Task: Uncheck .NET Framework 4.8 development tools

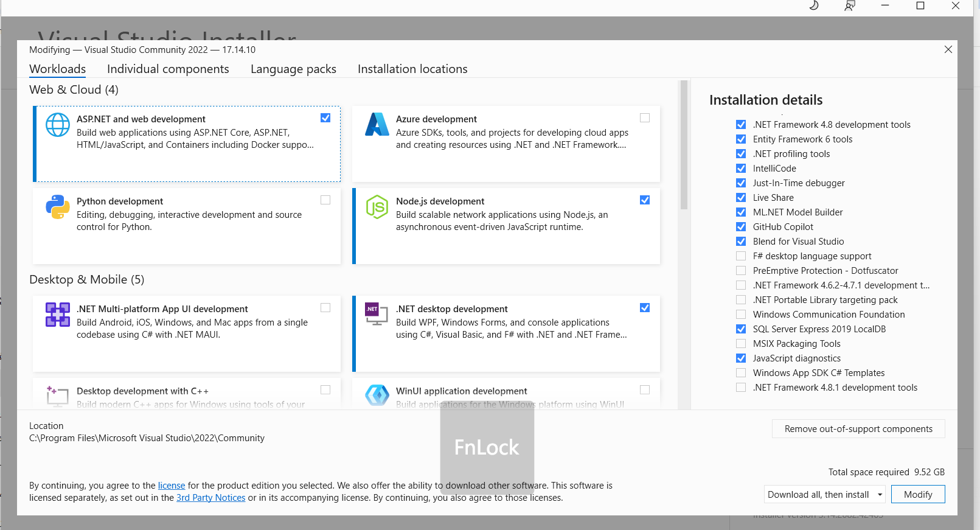Action: (x=741, y=125)
